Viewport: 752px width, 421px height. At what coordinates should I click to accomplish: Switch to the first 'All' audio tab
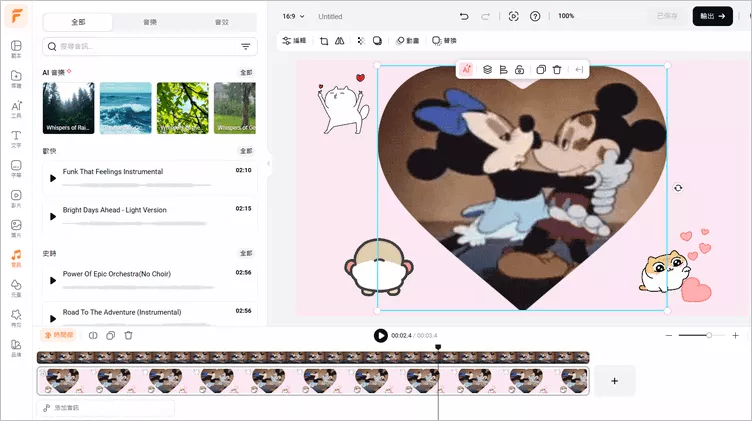(x=78, y=22)
